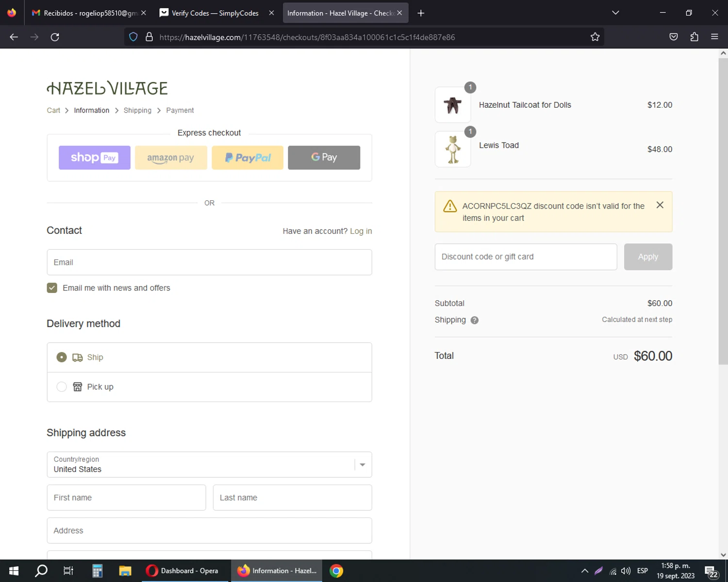Click the ESP language indicator
Screen dimensions: 728x582
coord(643,571)
